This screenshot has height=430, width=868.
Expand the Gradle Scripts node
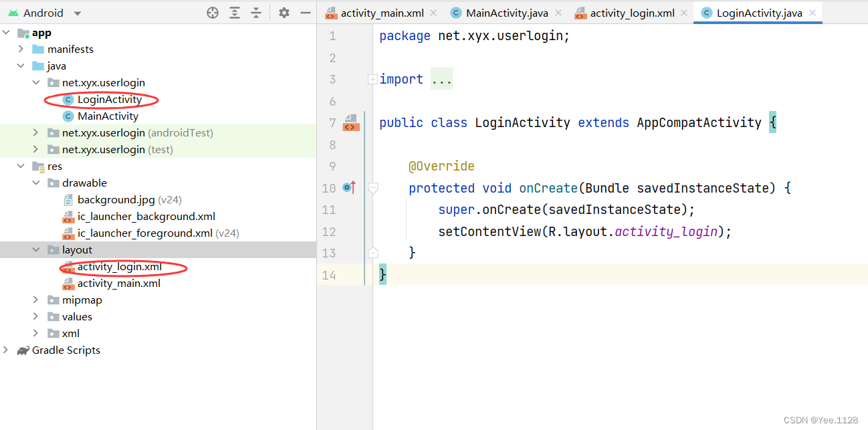pos(6,350)
